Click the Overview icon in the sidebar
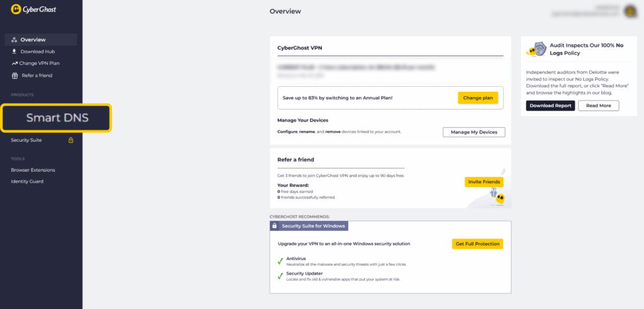The height and width of the screenshot is (309, 644). pos(14,40)
